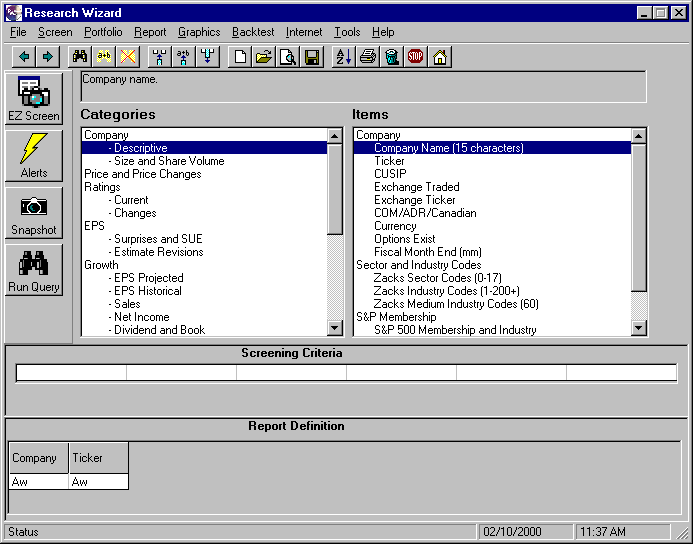
Task: Open the Report menu
Action: coord(150,32)
